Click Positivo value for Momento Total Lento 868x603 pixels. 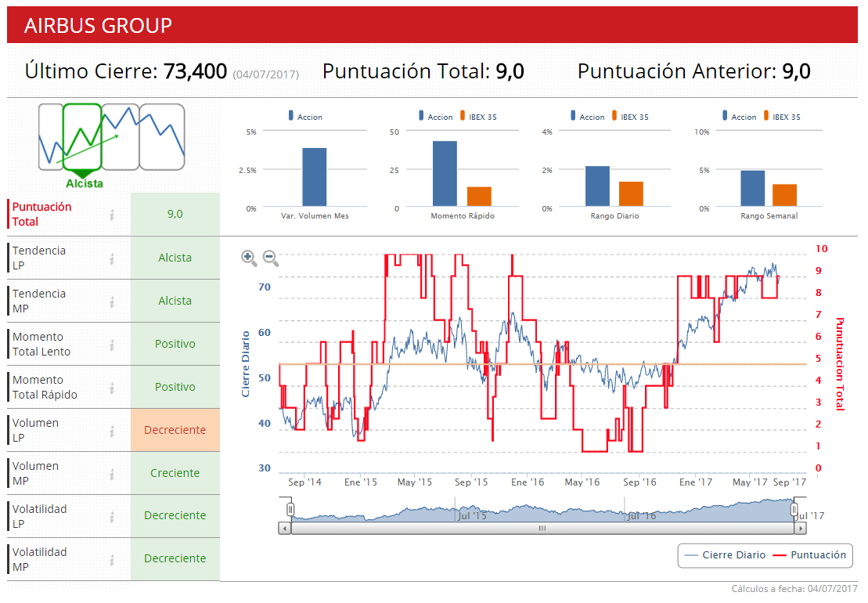(x=175, y=344)
